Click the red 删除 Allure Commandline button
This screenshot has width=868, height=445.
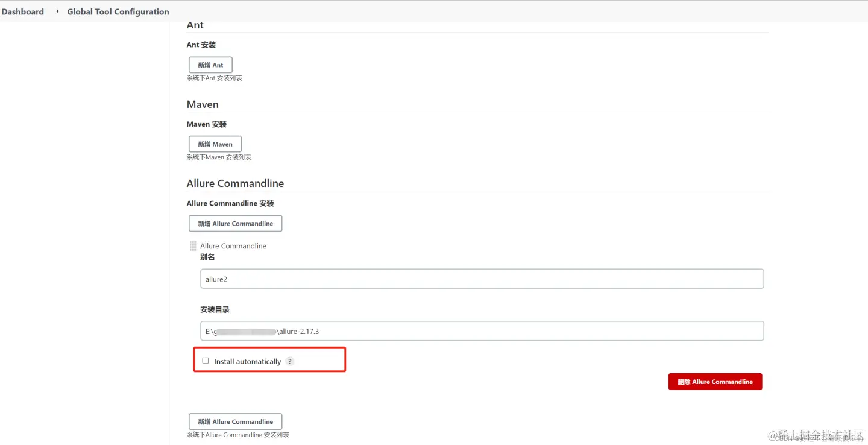pyautogui.click(x=715, y=382)
